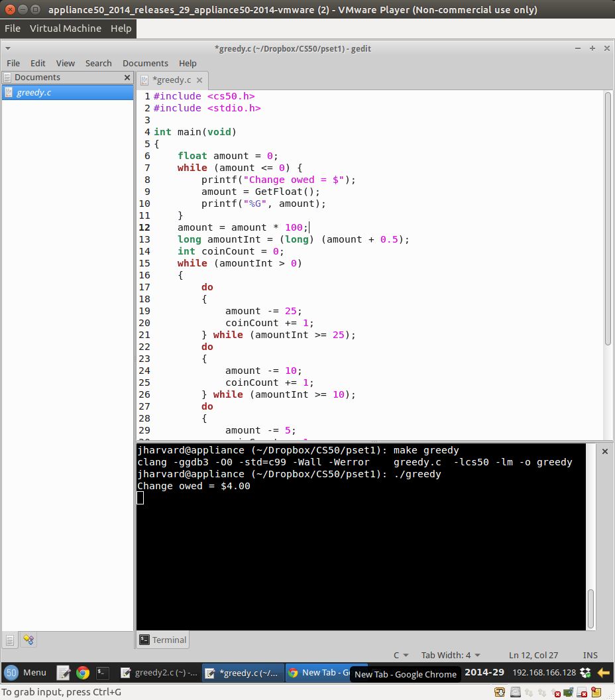615x700 pixels.
Task: Click the terminal vertical scrollbar thumb
Action: click(x=590, y=609)
